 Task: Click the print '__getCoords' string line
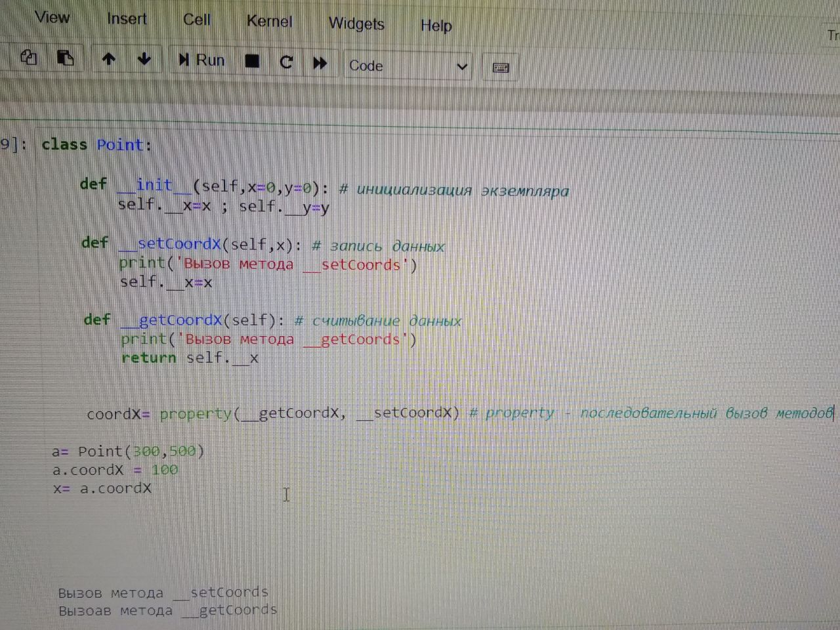[268, 339]
